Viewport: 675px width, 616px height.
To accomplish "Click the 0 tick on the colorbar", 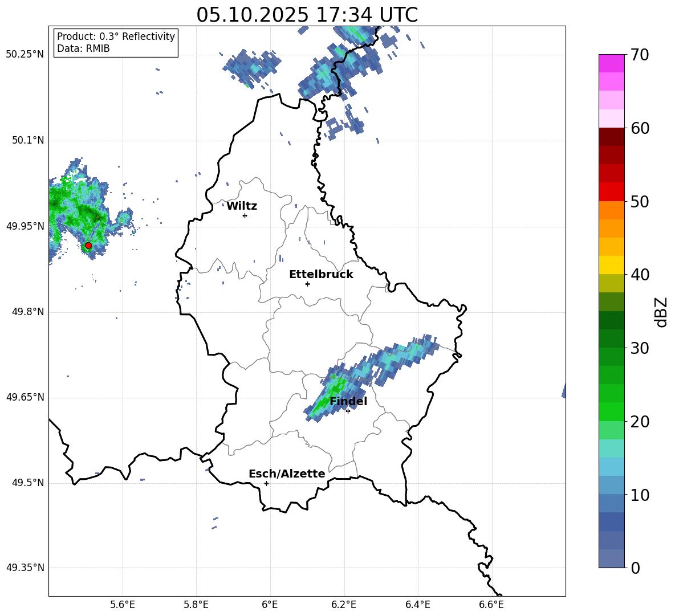I will [x=635, y=568].
